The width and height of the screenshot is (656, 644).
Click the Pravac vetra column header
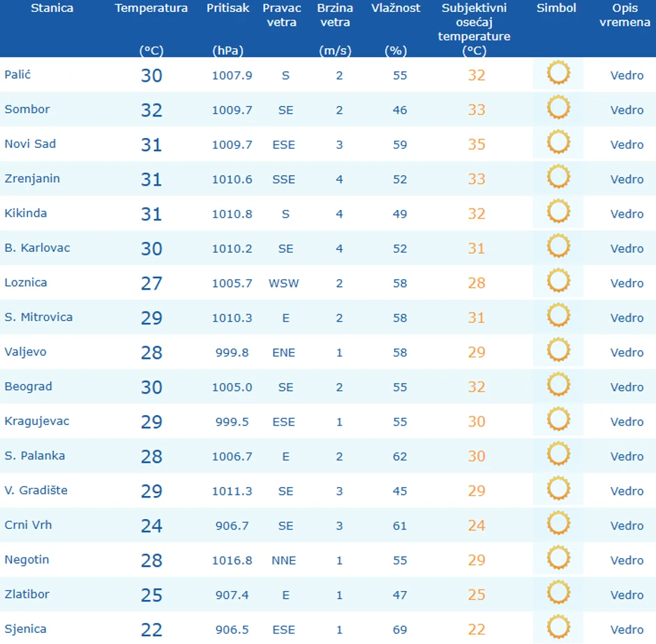click(281, 15)
